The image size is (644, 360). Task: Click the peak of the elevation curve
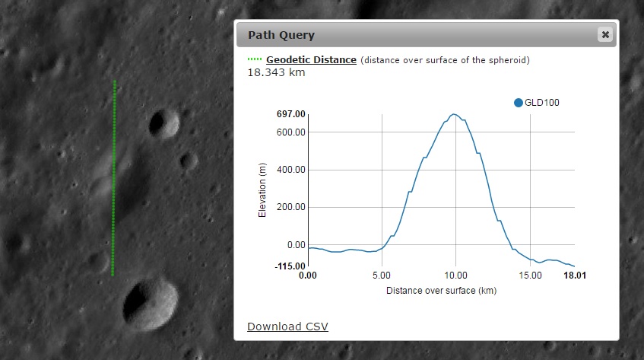coord(453,114)
